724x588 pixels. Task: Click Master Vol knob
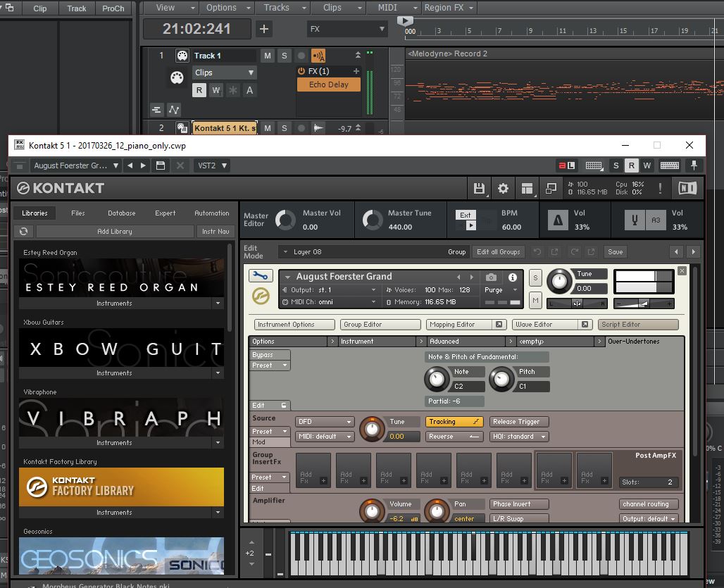tap(285, 220)
